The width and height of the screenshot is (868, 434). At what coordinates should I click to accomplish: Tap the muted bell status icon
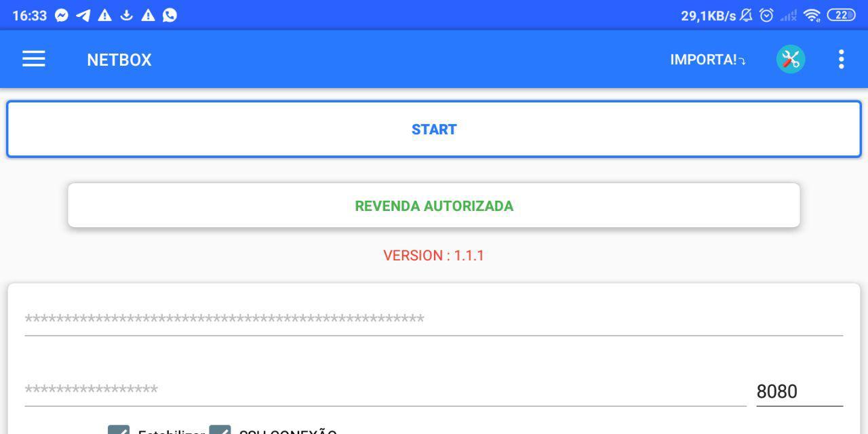coord(747,15)
